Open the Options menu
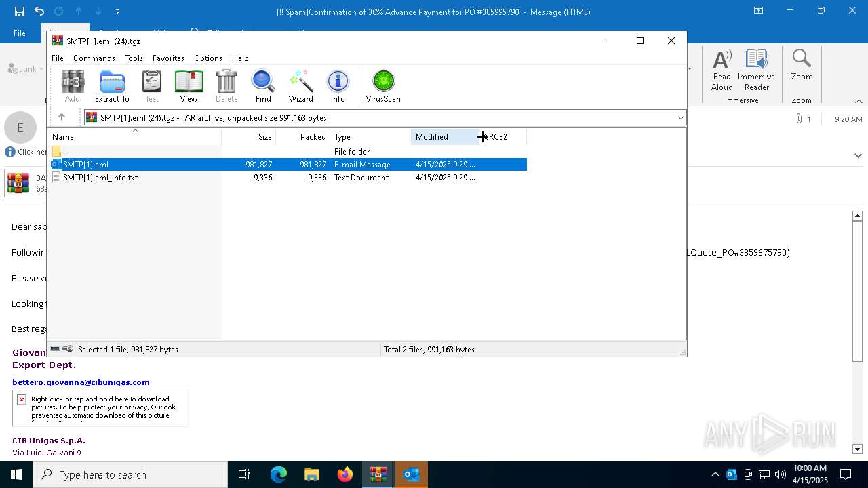 (208, 58)
